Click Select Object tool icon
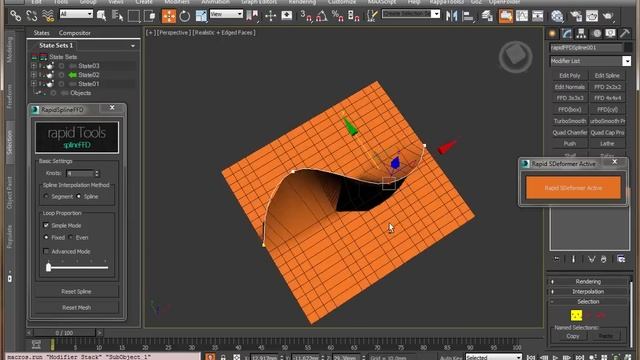Viewport: 640px width, 360px height. pyautogui.click(x=102, y=16)
